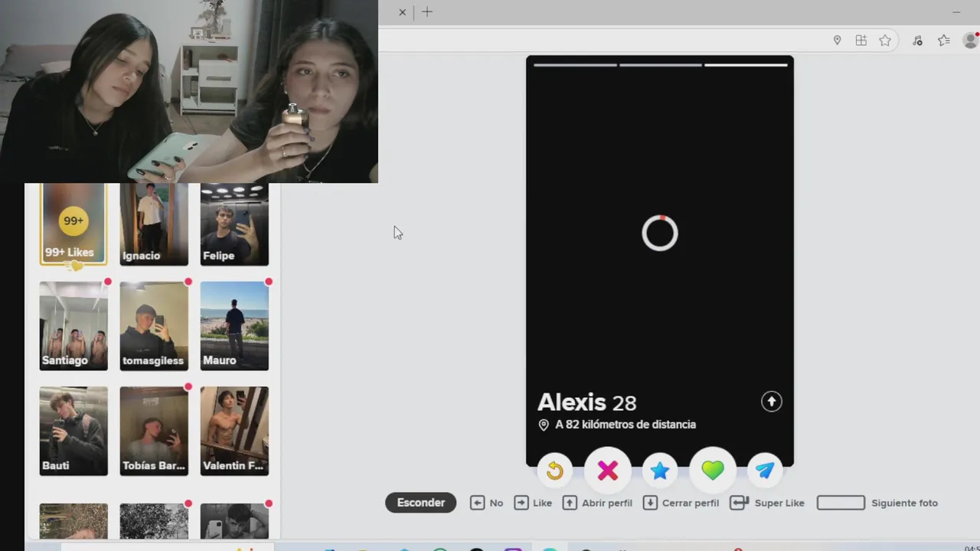Click the map pin icon beside the distance

point(544,425)
